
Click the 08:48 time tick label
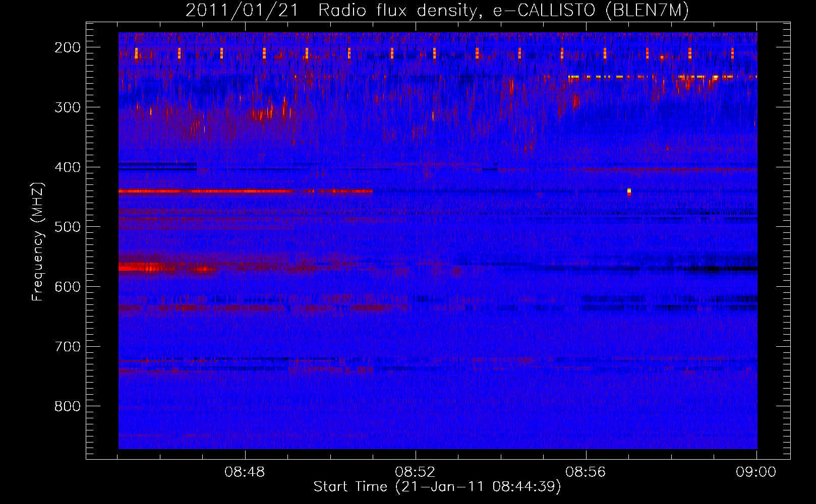[245, 472]
